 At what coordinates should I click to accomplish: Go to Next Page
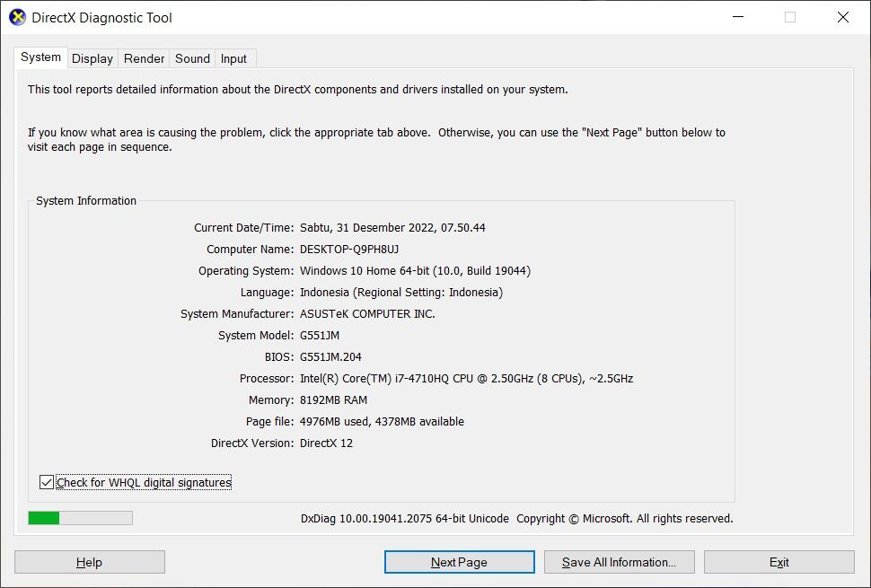click(460, 562)
